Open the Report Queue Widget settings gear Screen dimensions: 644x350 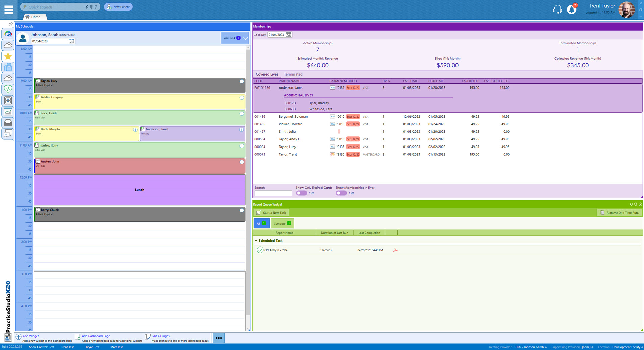point(636,204)
